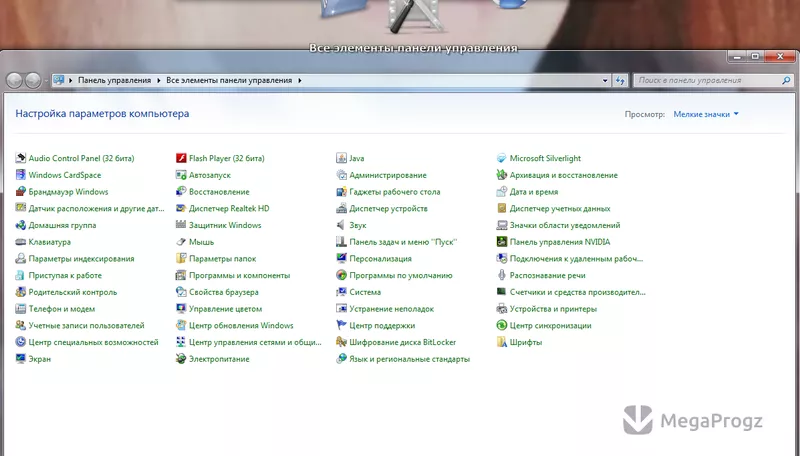Open the Центр специальных возможностей link
800x456 pixels.
[x=93, y=342]
